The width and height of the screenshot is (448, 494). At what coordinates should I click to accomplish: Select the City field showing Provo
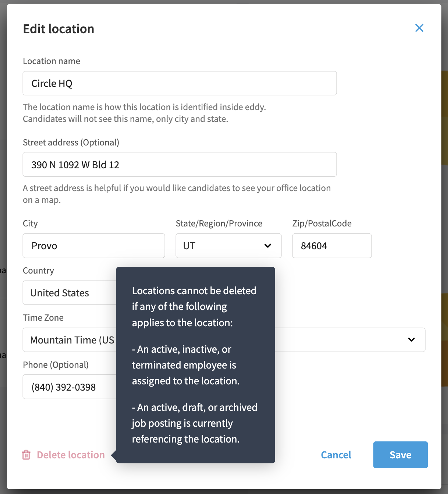(x=94, y=246)
